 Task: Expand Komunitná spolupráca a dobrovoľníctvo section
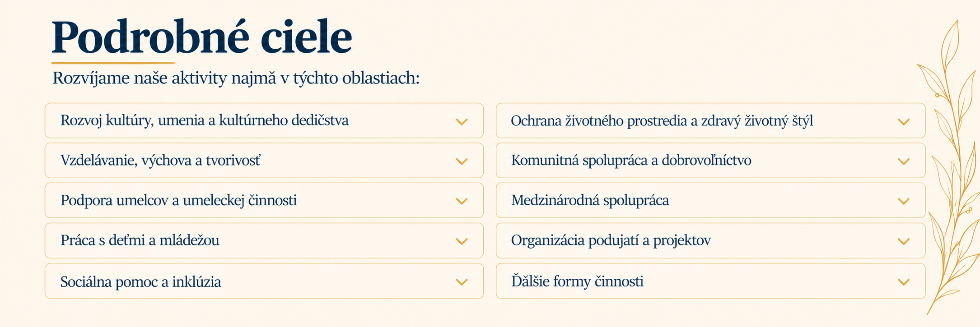pos(710,161)
